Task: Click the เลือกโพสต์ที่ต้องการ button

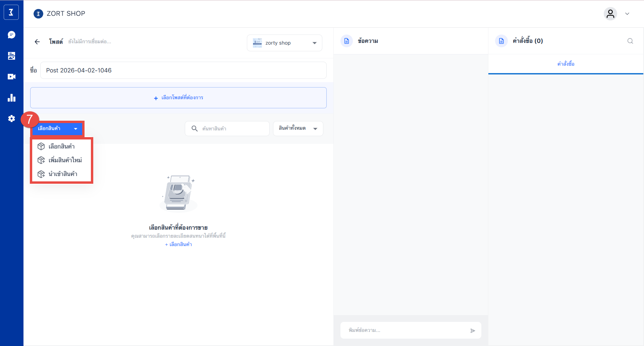Action: [x=178, y=98]
